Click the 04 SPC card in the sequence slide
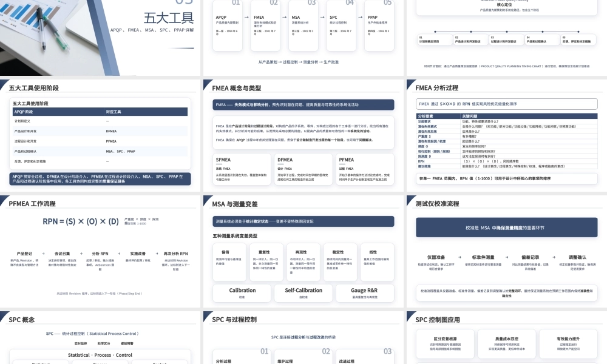Screen dimensions: 607x364 click(341, 25)
